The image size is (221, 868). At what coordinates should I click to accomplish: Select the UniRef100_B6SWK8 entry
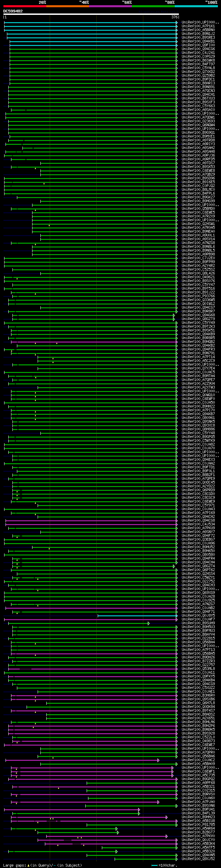coord(198,60)
